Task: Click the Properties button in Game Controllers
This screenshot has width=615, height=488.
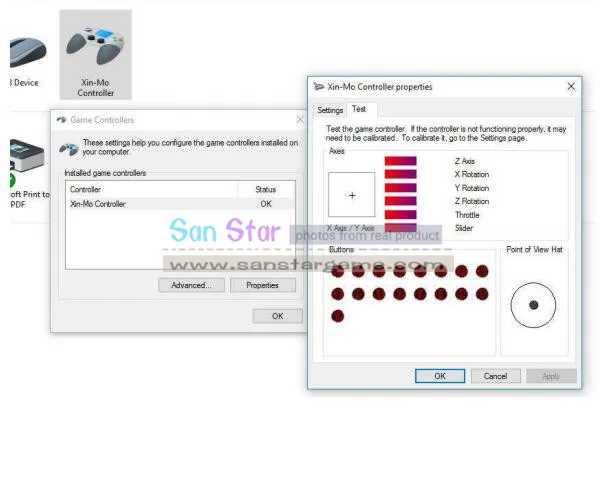Action: point(263,285)
